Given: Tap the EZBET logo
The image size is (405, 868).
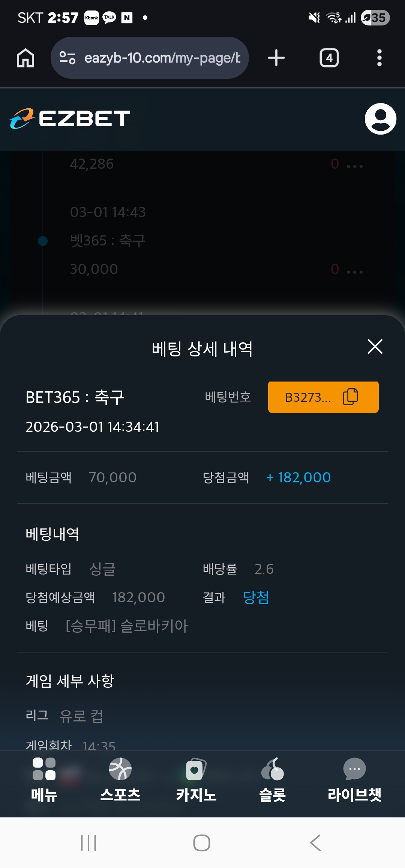Looking at the screenshot, I should click(70, 119).
